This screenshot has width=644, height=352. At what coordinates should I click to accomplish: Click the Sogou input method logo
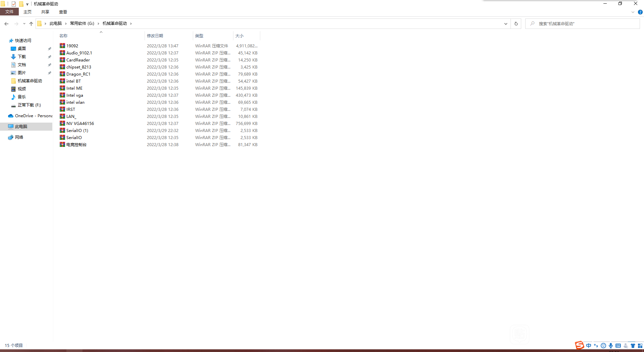pos(579,345)
